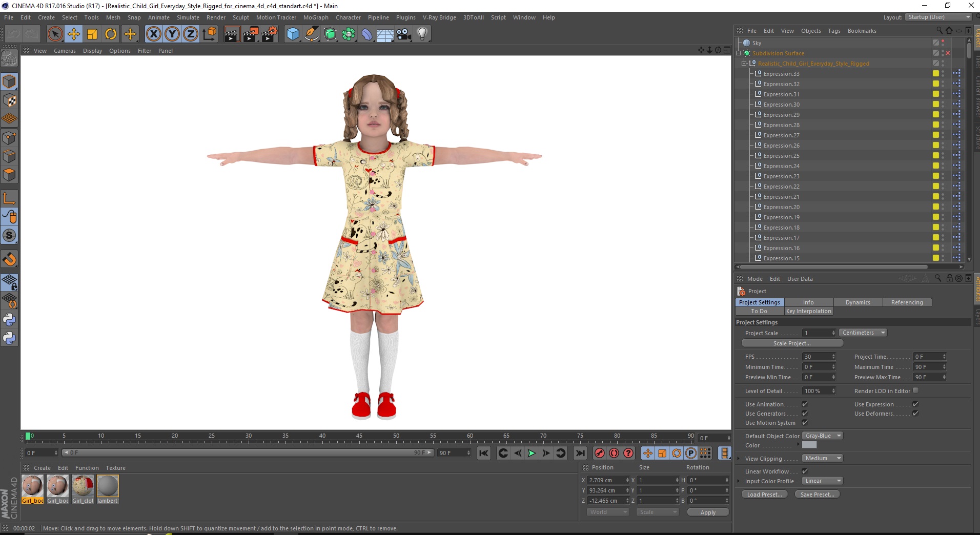
Task: Open the Simulate menu
Action: pyautogui.click(x=188, y=17)
